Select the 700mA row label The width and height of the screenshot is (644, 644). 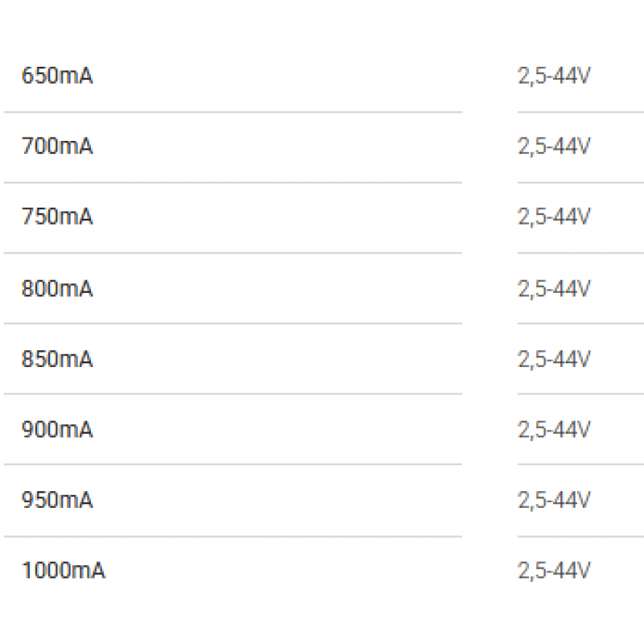point(57,147)
